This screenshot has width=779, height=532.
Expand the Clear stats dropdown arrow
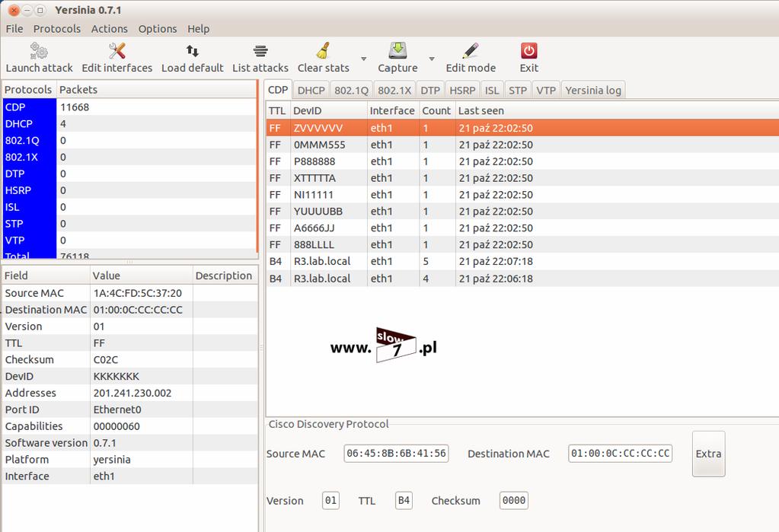click(x=364, y=59)
